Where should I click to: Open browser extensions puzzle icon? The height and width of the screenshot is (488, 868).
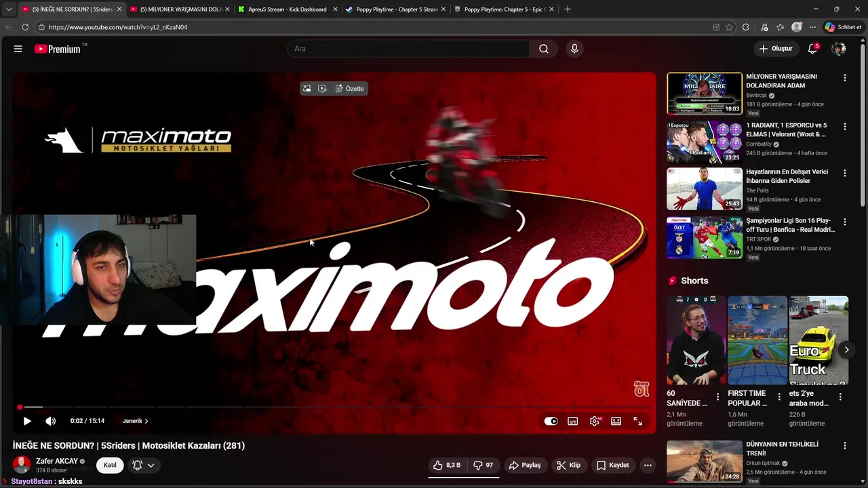tap(746, 27)
